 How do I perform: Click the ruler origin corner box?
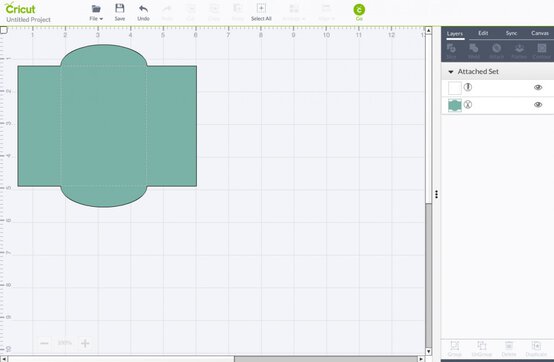point(4,30)
